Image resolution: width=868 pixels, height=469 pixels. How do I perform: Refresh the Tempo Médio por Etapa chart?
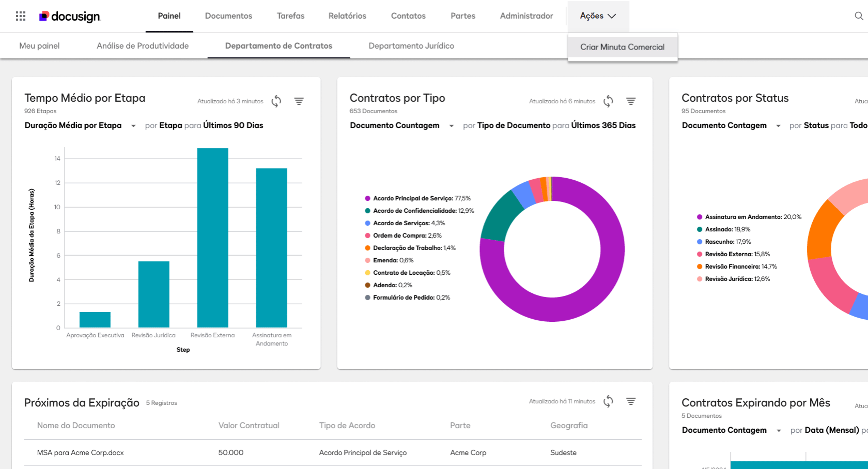pos(276,101)
